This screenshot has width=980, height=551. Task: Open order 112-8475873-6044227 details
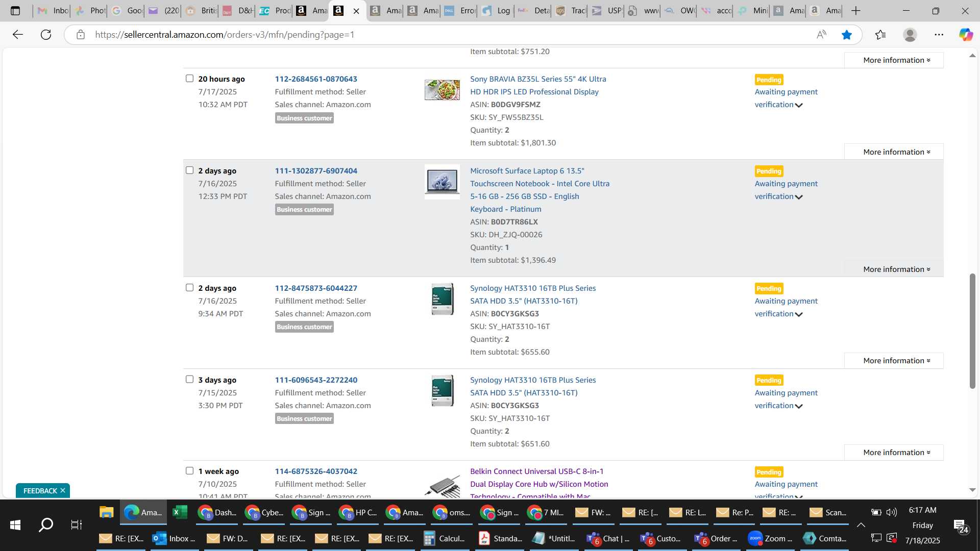pos(316,288)
